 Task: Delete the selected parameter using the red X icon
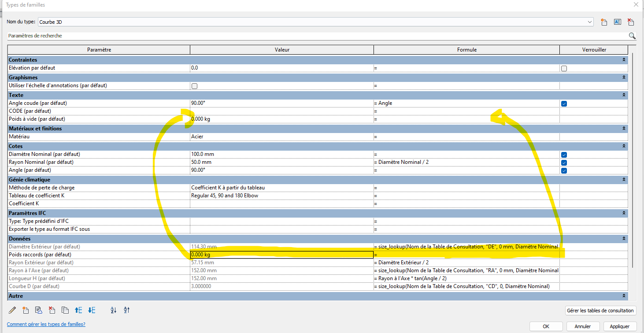[52, 310]
